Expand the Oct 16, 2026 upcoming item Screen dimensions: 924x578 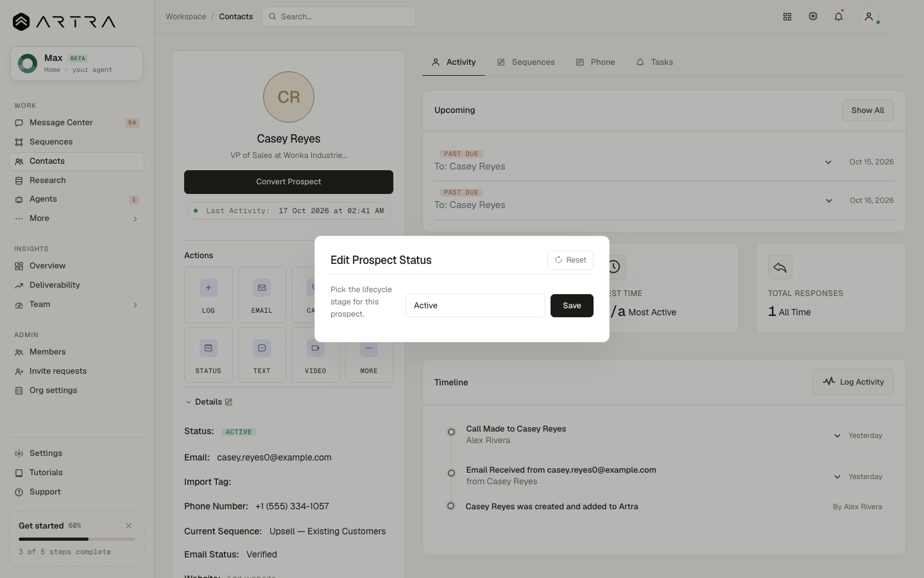tap(829, 200)
